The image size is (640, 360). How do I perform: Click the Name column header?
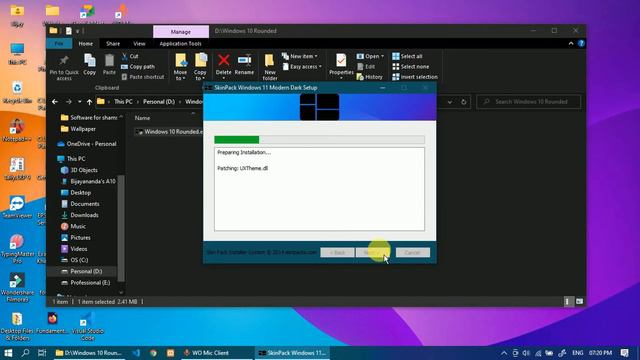pyautogui.click(x=142, y=118)
